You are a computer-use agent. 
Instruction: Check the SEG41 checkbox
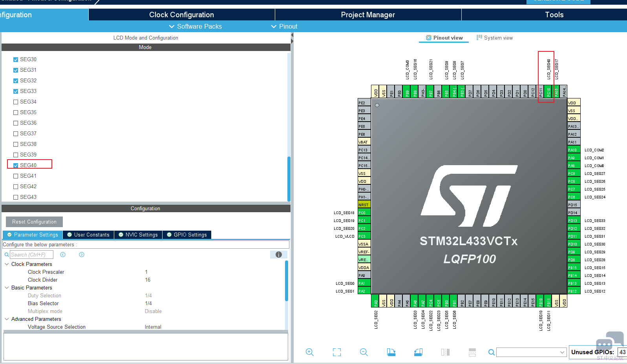16,176
